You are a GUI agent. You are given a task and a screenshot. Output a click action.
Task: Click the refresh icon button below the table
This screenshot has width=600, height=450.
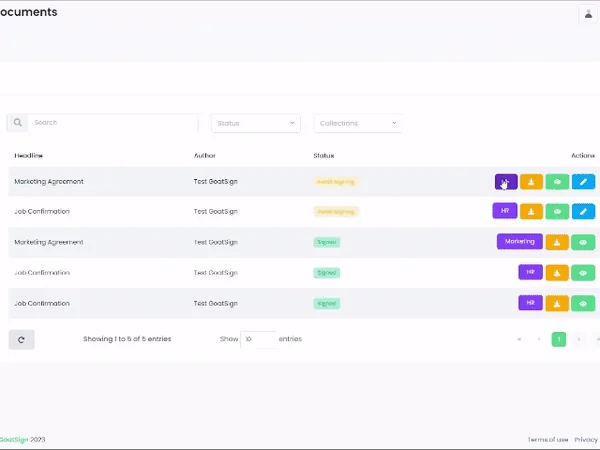click(21, 339)
